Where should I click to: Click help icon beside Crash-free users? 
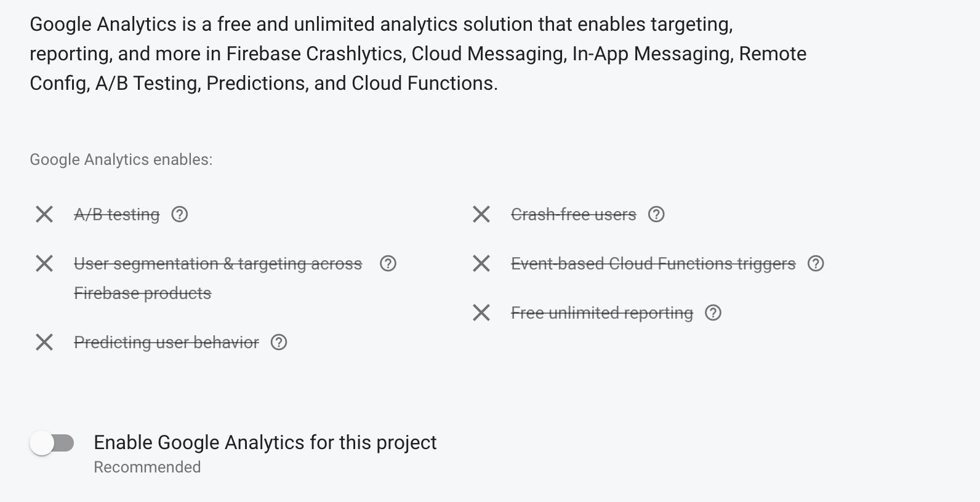[x=656, y=214]
